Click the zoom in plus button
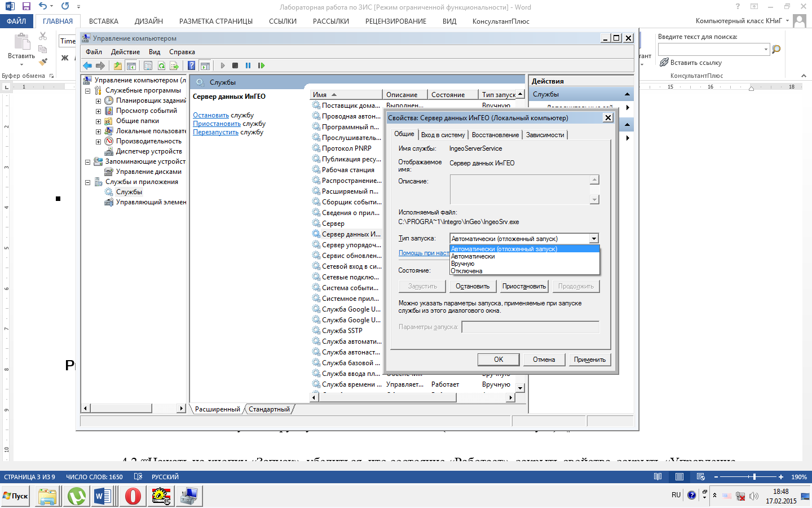812x508 pixels. pyautogui.click(x=781, y=477)
